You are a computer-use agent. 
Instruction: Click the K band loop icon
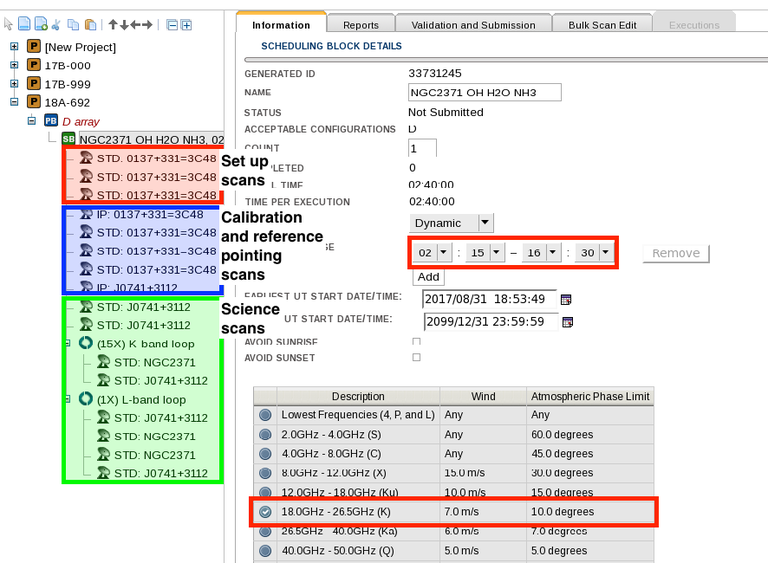coord(85,344)
